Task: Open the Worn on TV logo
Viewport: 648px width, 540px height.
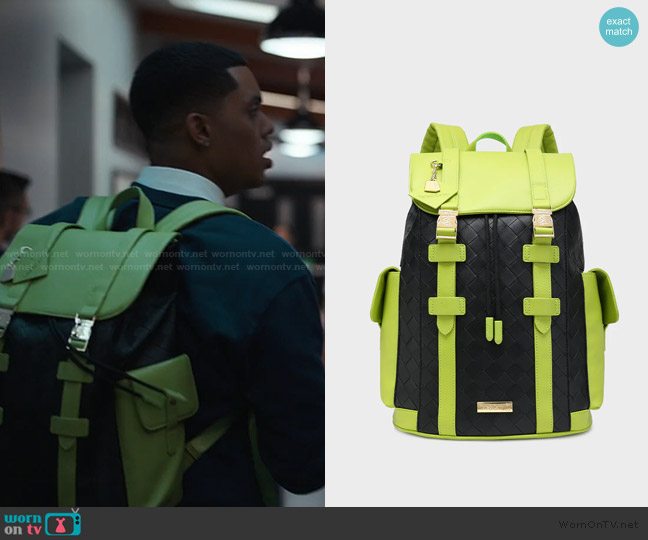Action: tap(43, 523)
